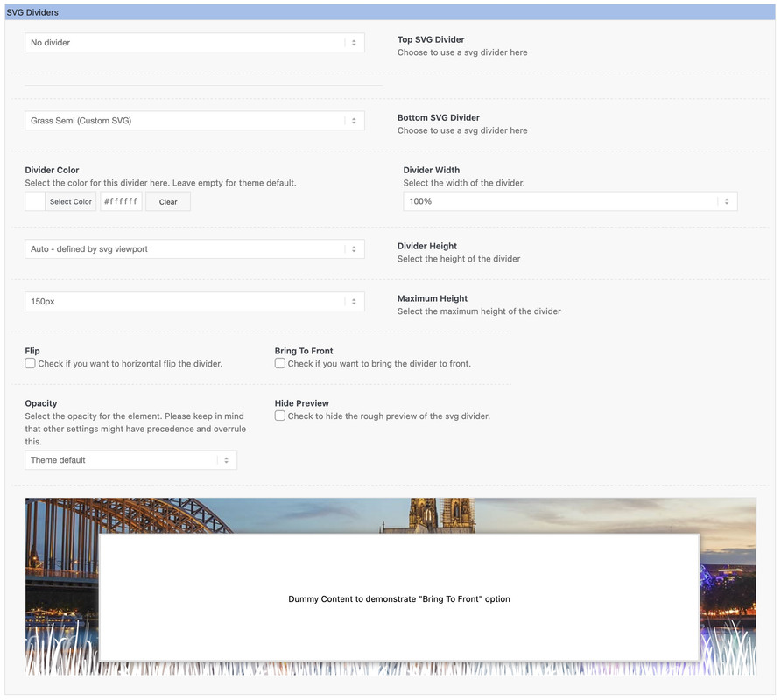This screenshot has width=781, height=700.
Task: Click the dummy content box in preview
Action: coord(399,598)
